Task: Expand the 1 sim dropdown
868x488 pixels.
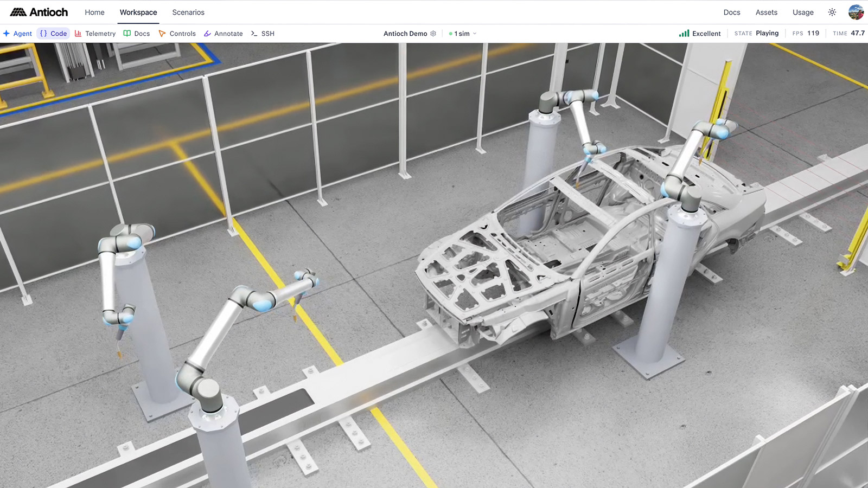Action: 463,34
